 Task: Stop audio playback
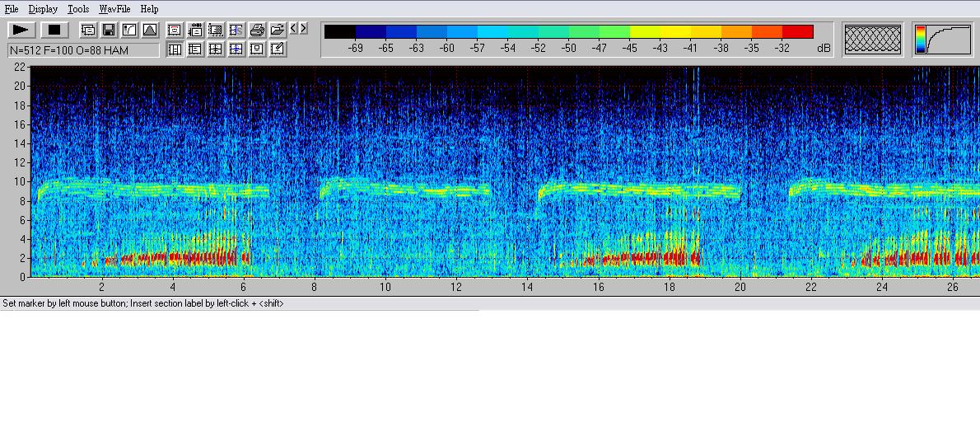tap(54, 30)
